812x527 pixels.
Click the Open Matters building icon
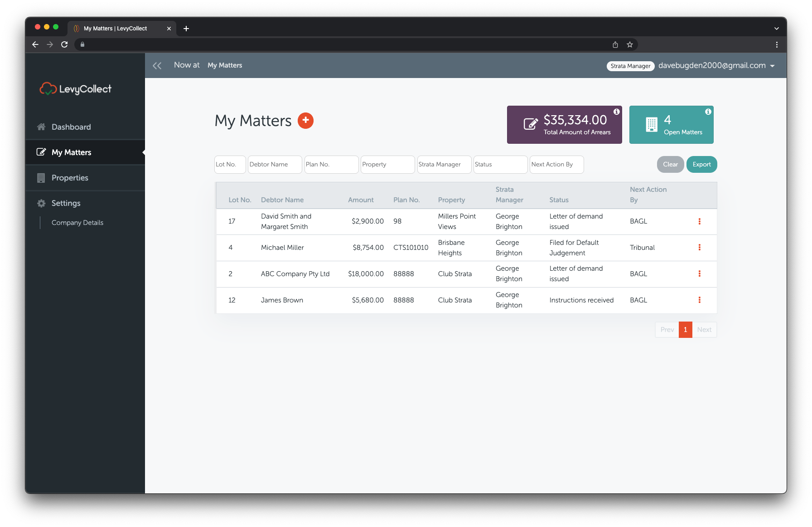[652, 124]
